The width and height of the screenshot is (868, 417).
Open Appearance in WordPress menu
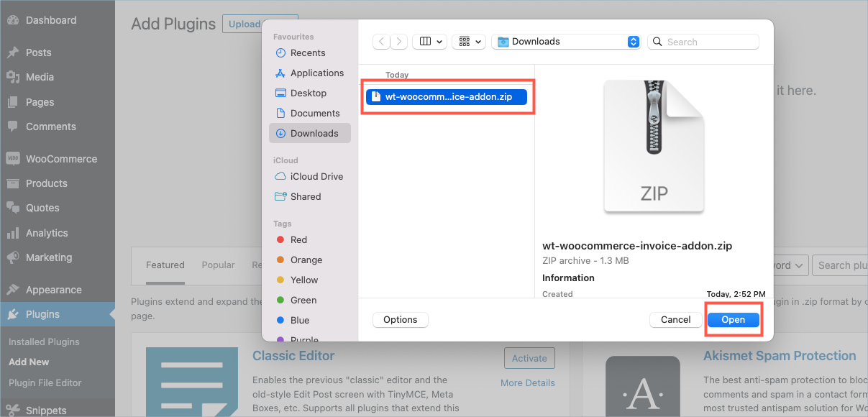point(58,290)
